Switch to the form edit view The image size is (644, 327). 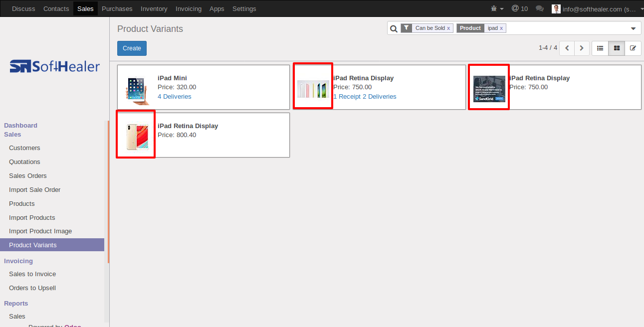pos(633,48)
